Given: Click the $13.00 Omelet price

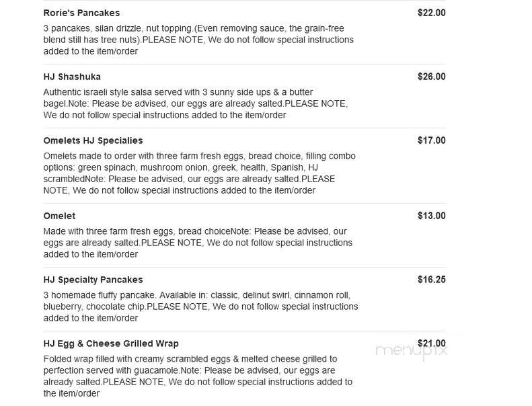Looking at the screenshot, I should tap(432, 216).
